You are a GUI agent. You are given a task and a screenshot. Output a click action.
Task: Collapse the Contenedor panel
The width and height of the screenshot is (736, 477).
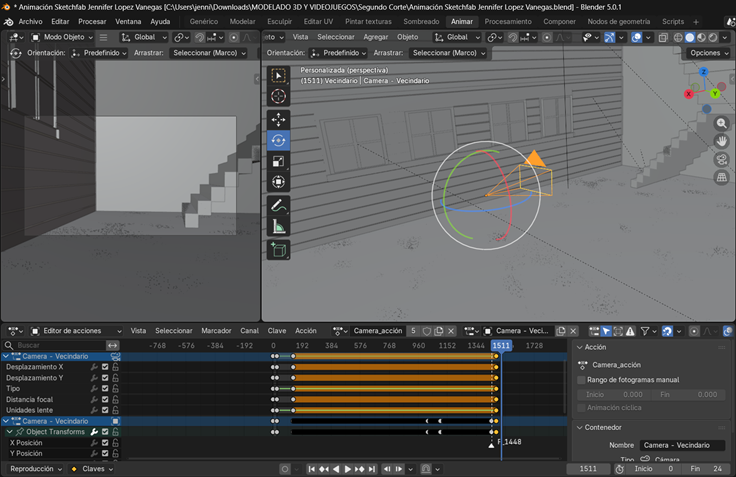point(580,427)
